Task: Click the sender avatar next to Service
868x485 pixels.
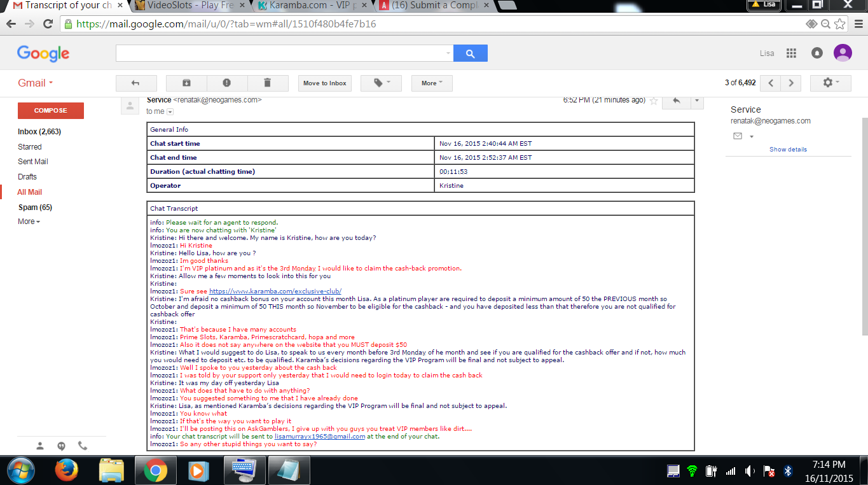Action: coord(130,106)
